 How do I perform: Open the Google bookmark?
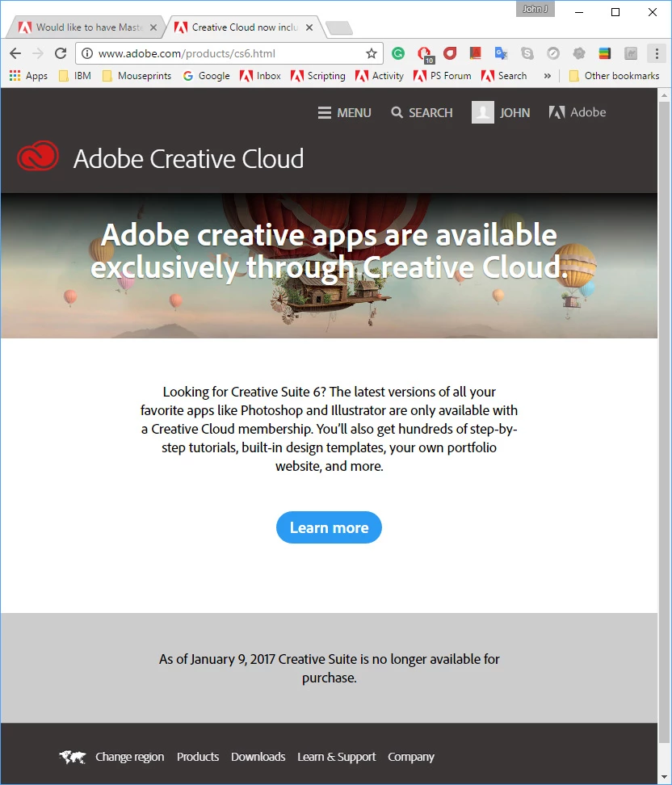pos(206,76)
